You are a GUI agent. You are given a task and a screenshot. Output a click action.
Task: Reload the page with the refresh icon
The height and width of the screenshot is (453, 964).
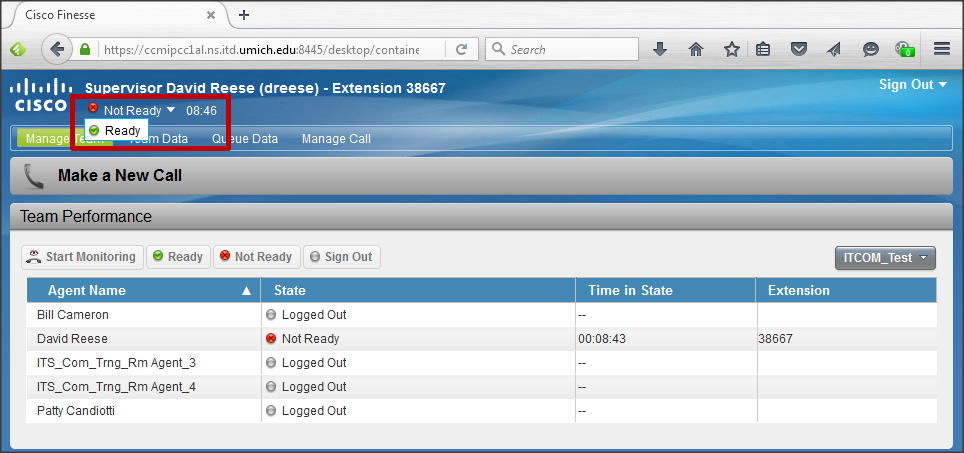click(461, 49)
